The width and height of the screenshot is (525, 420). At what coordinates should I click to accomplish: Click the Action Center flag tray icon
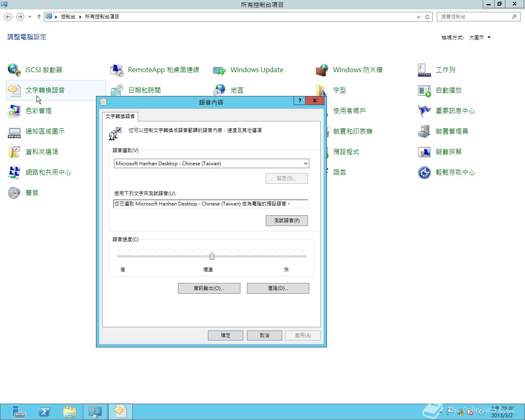click(450, 412)
